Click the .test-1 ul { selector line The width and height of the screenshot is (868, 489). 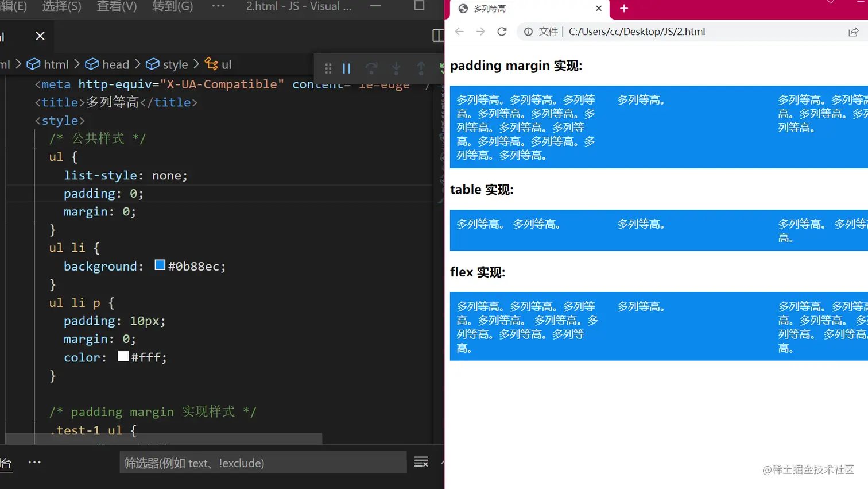click(93, 430)
